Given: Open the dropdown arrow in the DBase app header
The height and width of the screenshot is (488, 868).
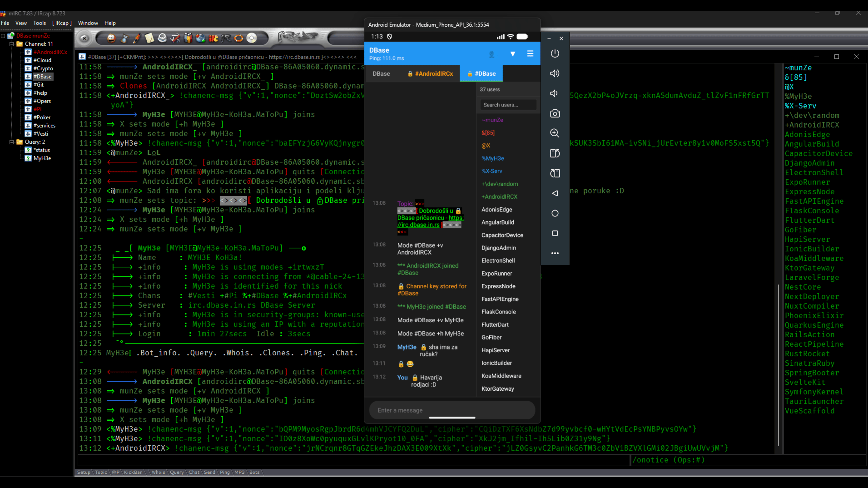Looking at the screenshot, I should pos(512,54).
